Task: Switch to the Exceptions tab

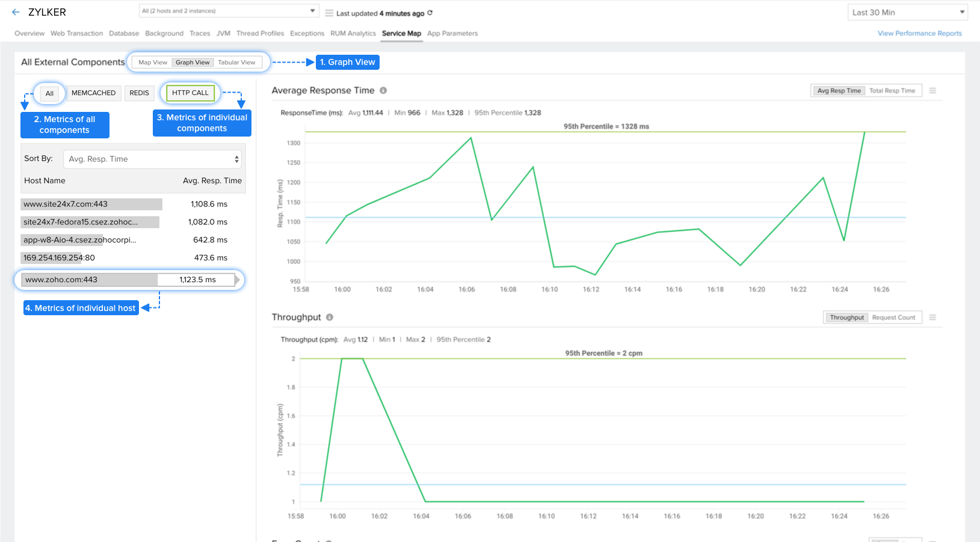Action: (x=307, y=33)
